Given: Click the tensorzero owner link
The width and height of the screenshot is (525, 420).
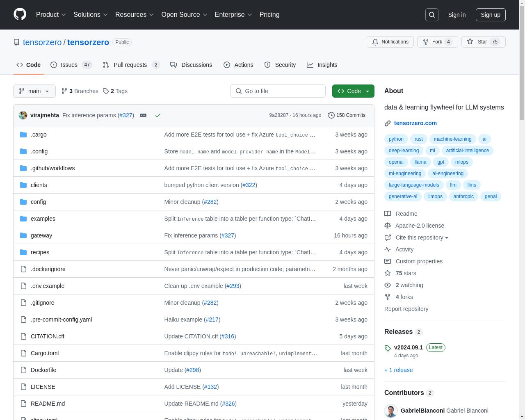Looking at the screenshot, I should (x=42, y=42).
